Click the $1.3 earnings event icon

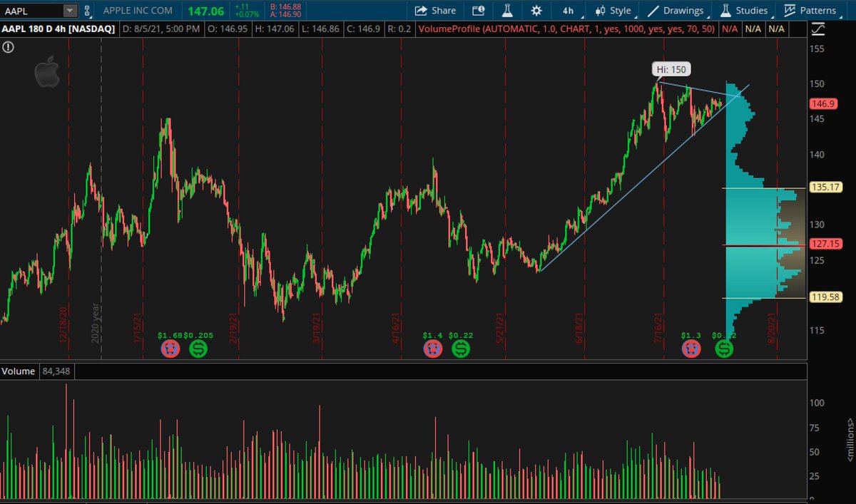pos(691,349)
